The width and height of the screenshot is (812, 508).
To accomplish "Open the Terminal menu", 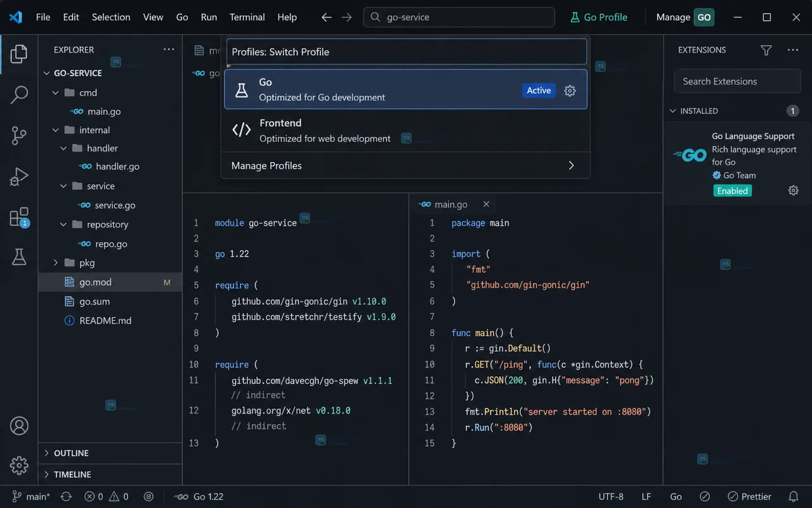I will pyautogui.click(x=247, y=17).
